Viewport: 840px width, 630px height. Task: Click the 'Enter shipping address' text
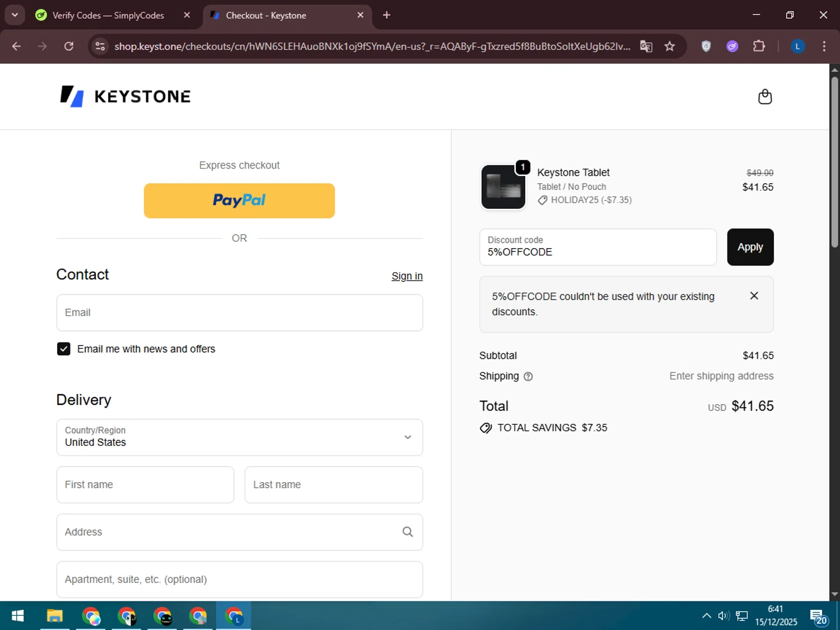click(x=721, y=376)
